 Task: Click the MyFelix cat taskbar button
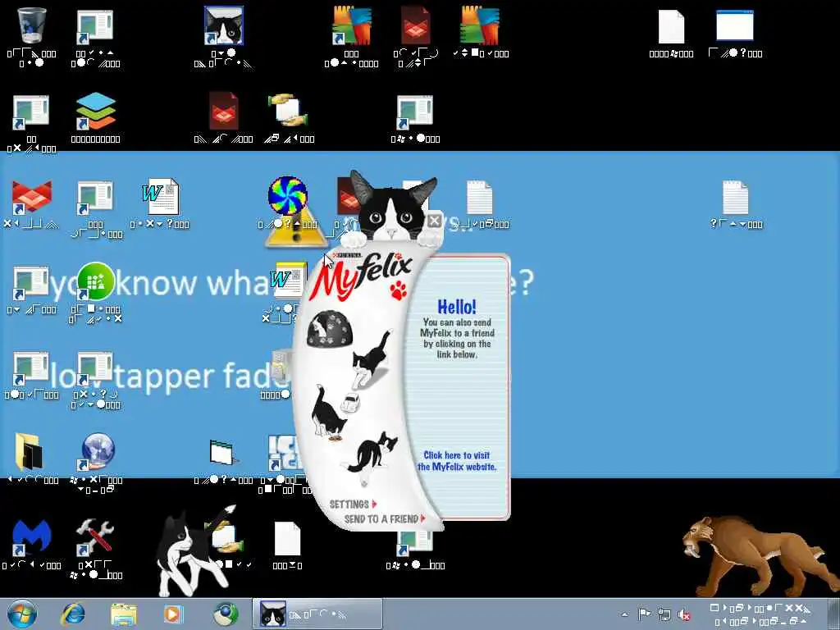pos(317,614)
